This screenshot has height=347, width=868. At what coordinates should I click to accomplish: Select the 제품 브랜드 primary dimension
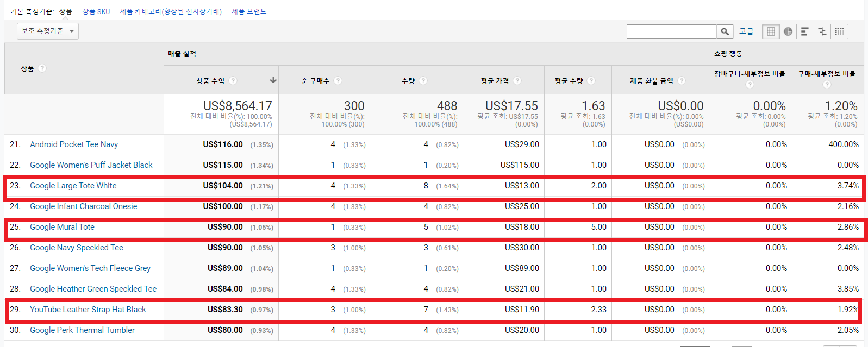point(249,11)
